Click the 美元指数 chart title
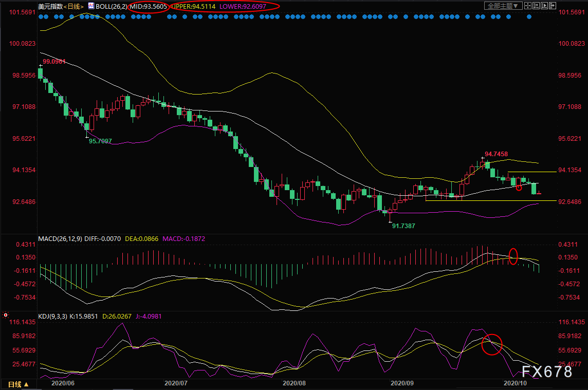The image size is (588, 390). tap(50, 6)
